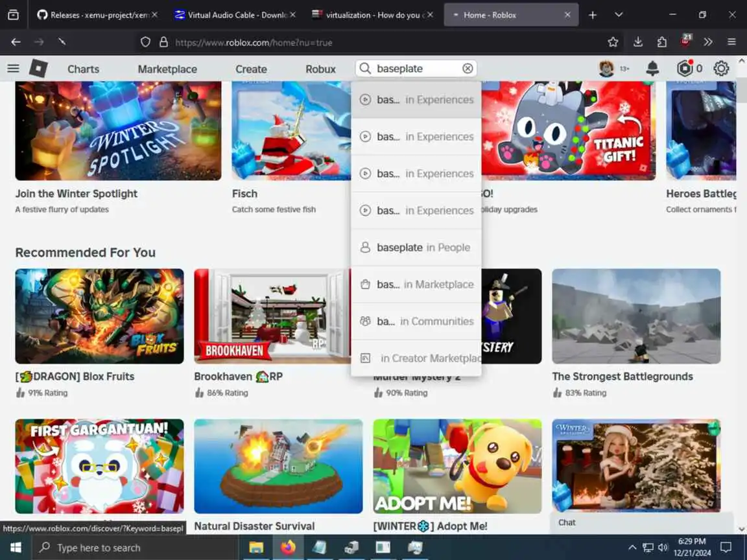Open the First Gargantuan game thumbnail
Screen dimensions: 747x560
pos(99,466)
